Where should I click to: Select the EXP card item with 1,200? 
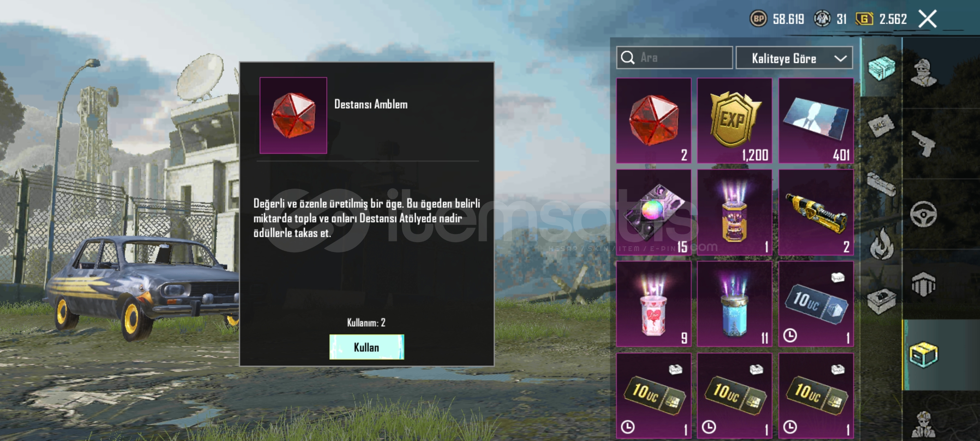735,120
